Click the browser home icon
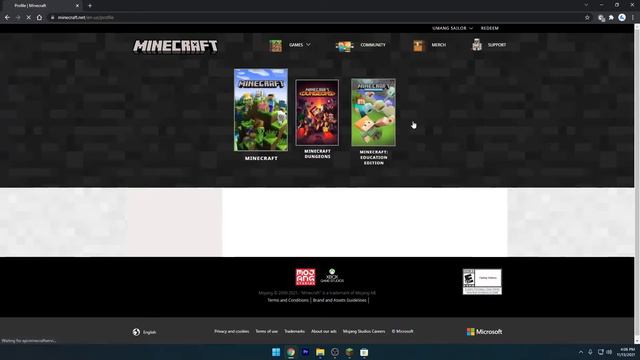This screenshot has height=360, width=640. 39,18
